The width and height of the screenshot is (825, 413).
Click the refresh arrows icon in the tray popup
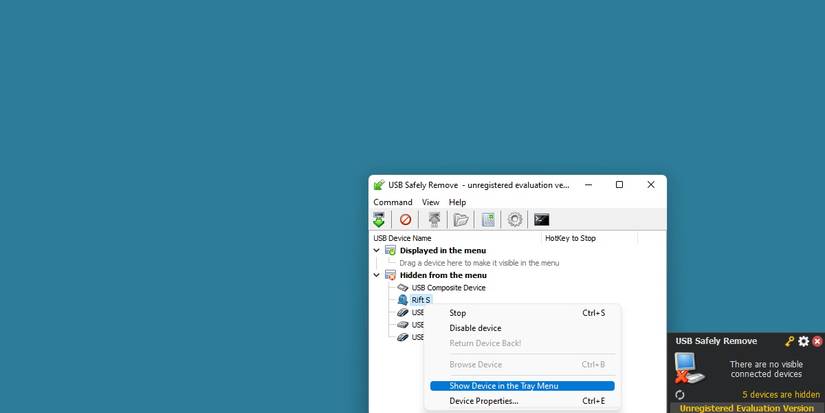click(680, 395)
